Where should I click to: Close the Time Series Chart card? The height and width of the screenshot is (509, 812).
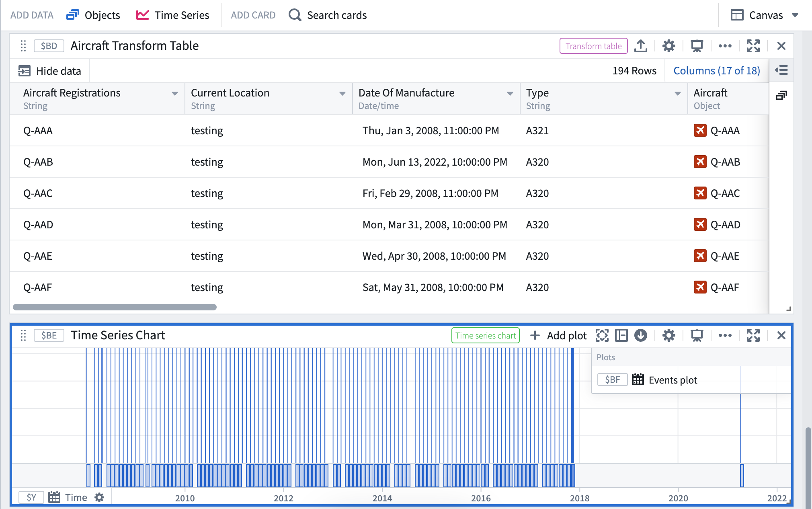(781, 335)
